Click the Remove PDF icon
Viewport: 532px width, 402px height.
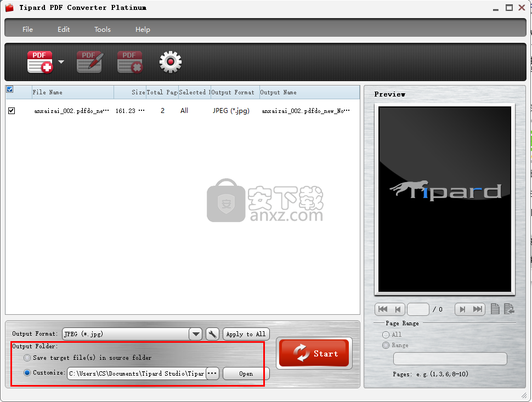(130, 62)
